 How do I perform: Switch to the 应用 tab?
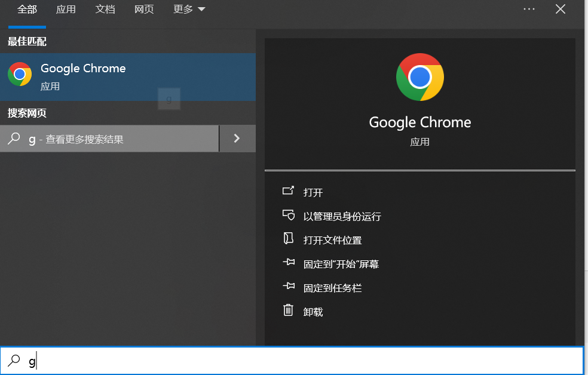(x=66, y=10)
